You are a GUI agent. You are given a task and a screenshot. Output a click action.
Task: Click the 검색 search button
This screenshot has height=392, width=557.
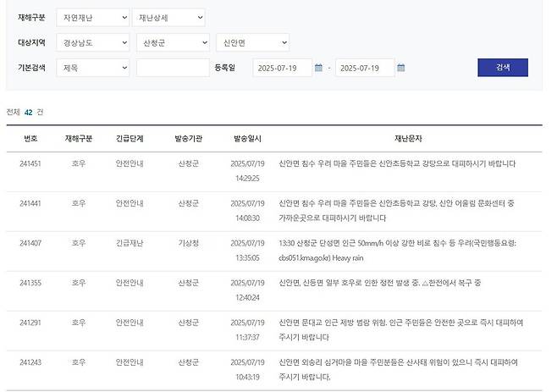coord(503,68)
